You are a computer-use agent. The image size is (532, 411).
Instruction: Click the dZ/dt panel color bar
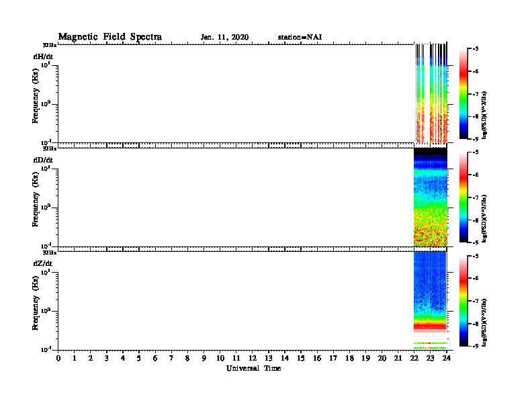(x=463, y=301)
